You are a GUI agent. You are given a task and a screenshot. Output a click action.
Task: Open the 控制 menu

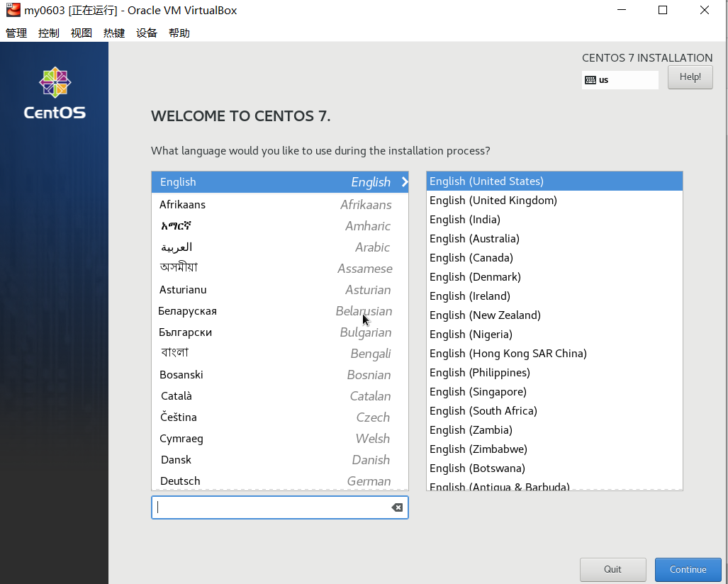pos(49,33)
